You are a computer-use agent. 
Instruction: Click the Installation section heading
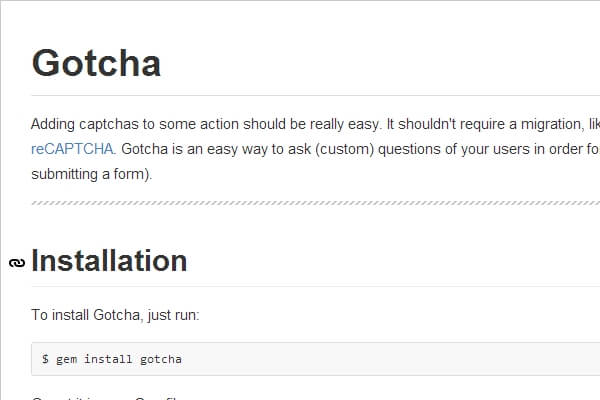pyautogui.click(x=109, y=261)
